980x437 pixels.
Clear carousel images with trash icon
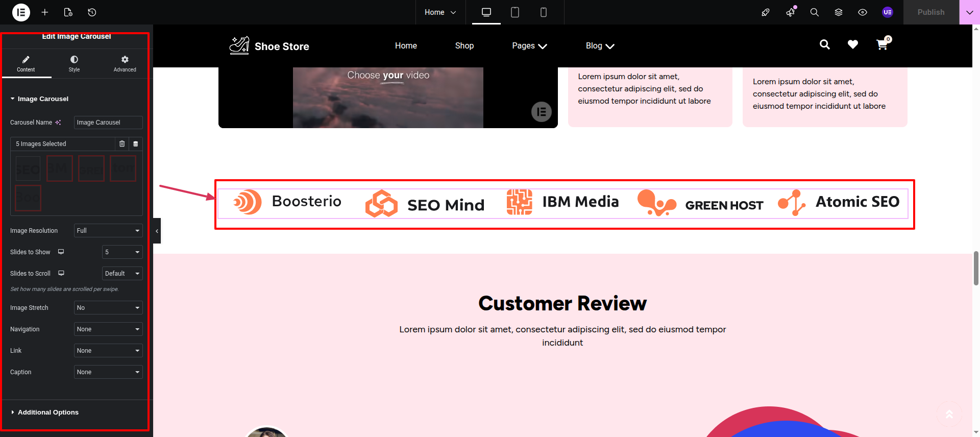click(122, 144)
